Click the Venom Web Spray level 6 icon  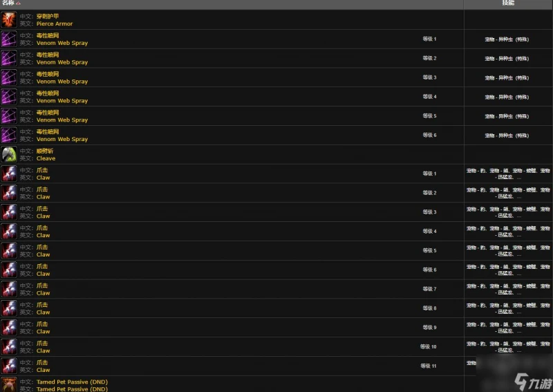click(9, 135)
